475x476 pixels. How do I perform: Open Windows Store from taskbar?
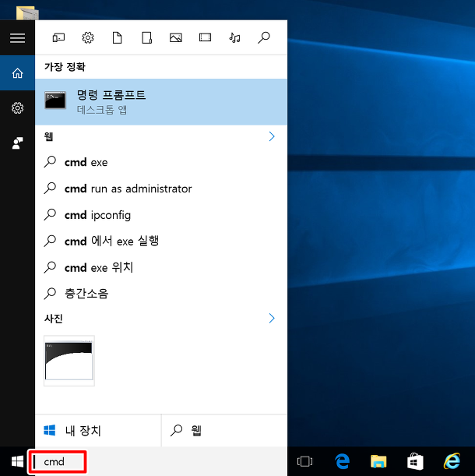[415, 461]
